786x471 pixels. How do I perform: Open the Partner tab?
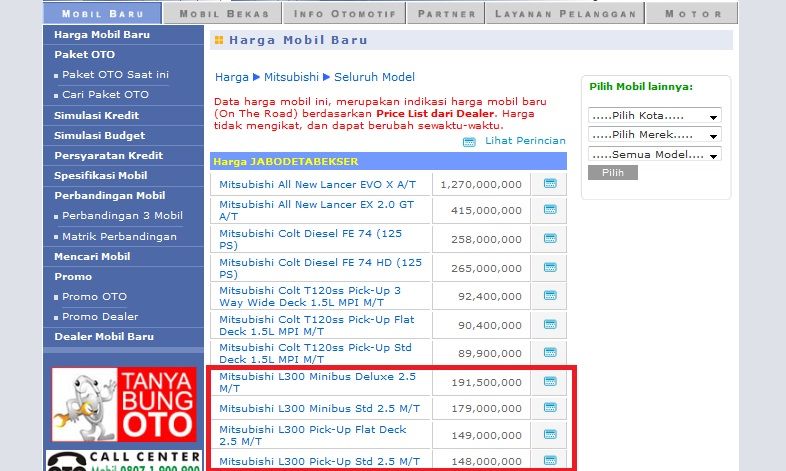(447, 14)
